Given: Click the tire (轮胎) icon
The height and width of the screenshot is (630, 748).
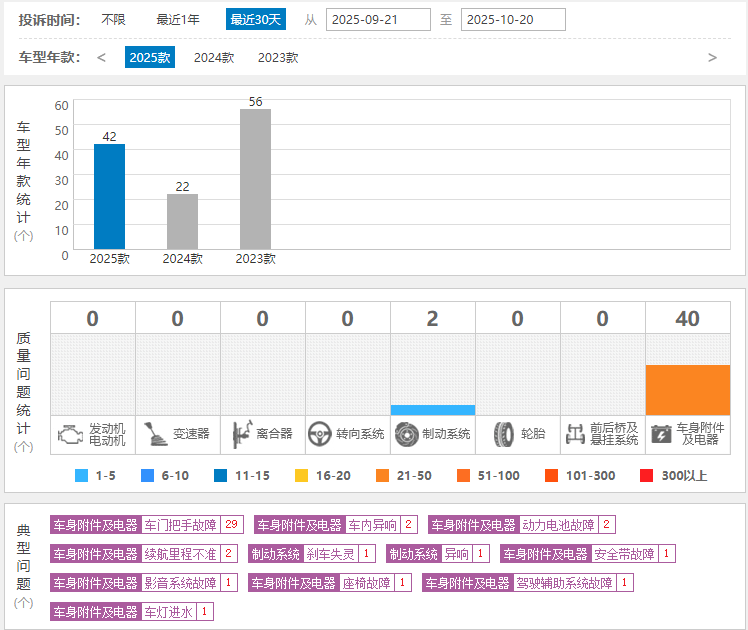Looking at the screenshot, I should (x=503, y=434).
